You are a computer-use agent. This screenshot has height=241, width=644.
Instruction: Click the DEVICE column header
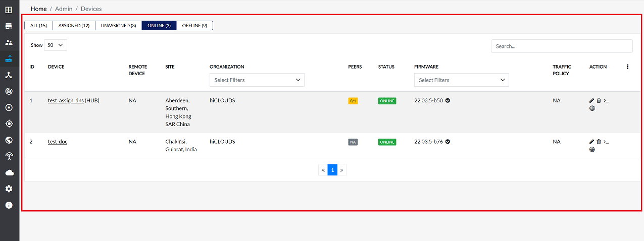click(56, 67)
